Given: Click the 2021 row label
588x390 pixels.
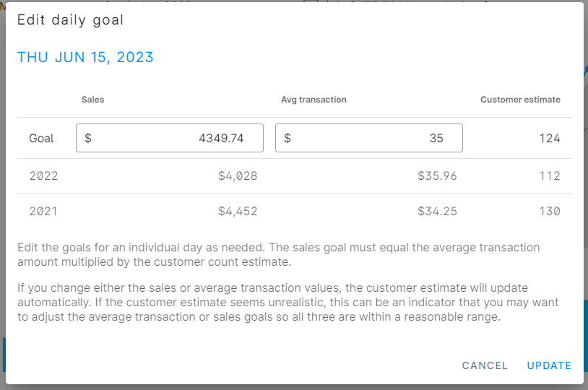Looking at the screenshot, I should [x=43, y=212].
